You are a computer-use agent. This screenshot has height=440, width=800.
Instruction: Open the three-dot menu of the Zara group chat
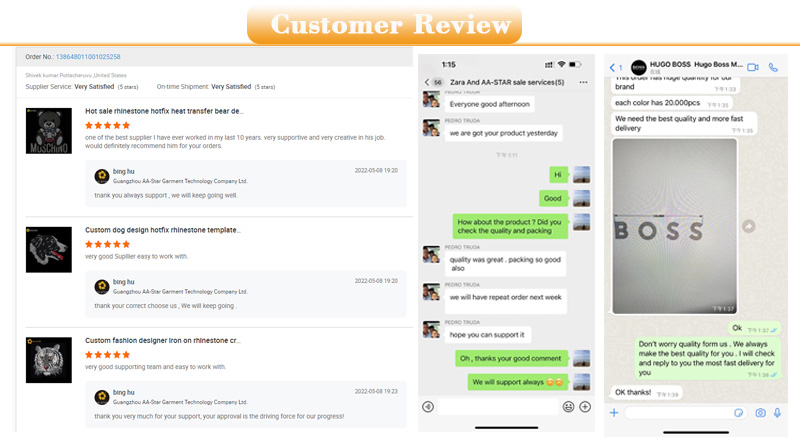click(583, 82)
